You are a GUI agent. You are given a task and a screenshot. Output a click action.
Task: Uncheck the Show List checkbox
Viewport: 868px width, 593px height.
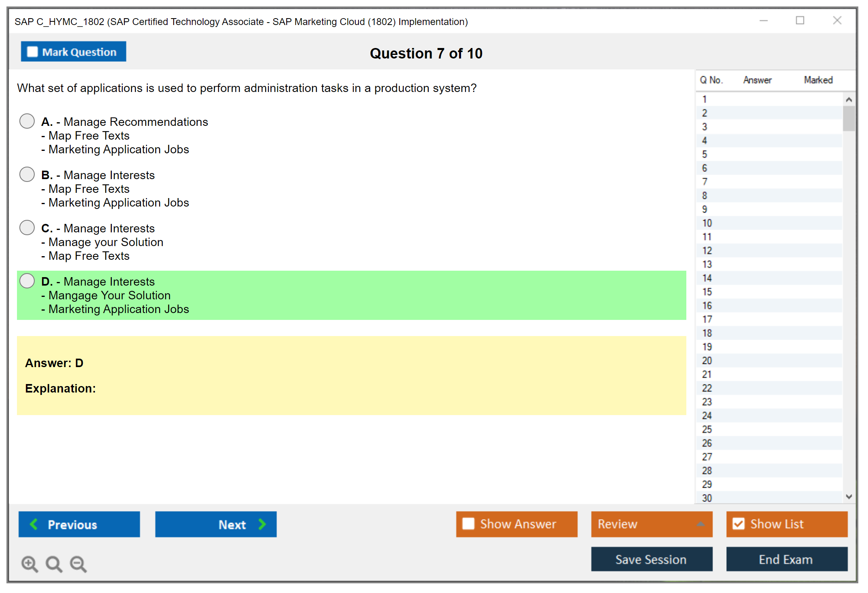pos(738,524)
